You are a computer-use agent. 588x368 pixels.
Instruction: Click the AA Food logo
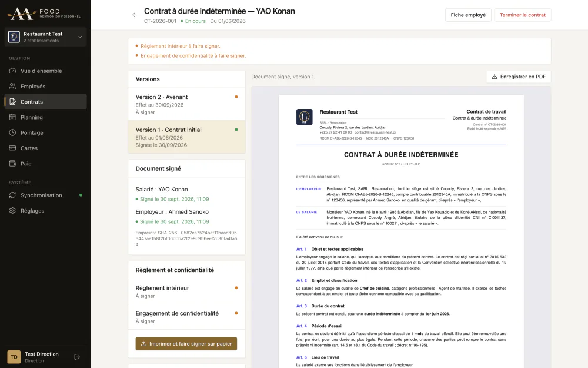[x=44, y=14]
